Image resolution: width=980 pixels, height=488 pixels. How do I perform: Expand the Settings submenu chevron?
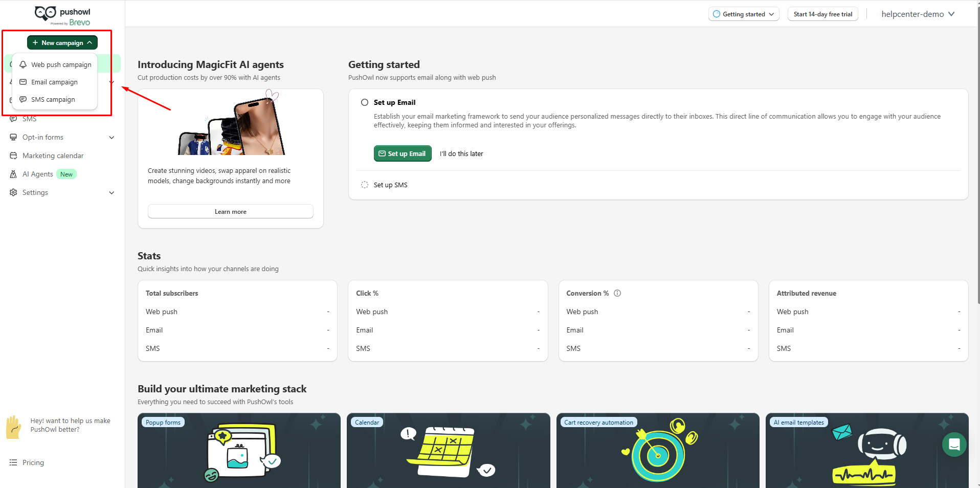pos(112,192)
